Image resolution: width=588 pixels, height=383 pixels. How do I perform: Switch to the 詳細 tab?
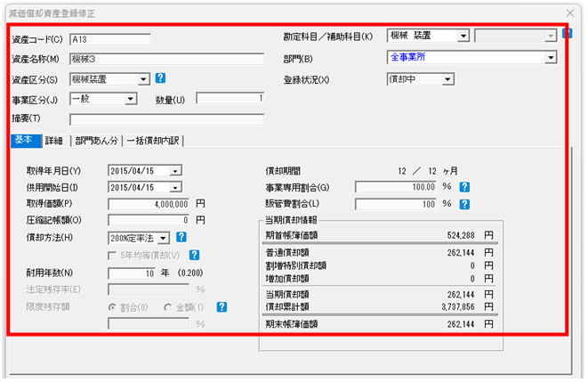(x=54, y=141)
